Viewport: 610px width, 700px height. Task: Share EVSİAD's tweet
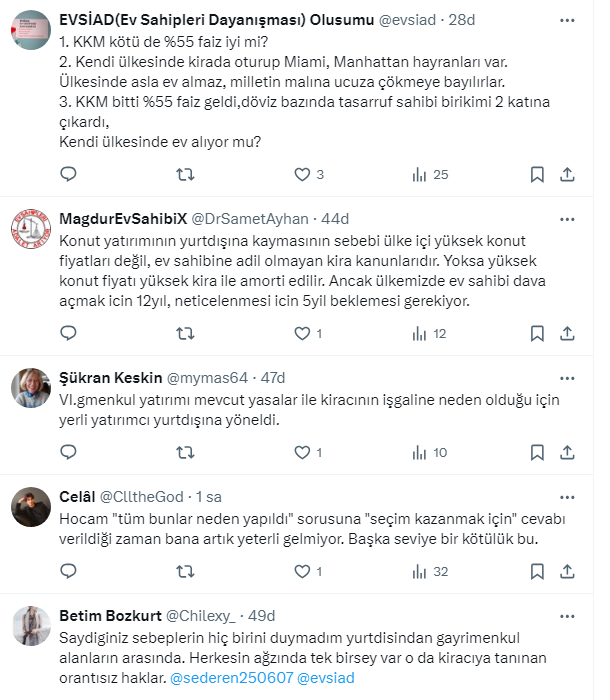(567, 174)
